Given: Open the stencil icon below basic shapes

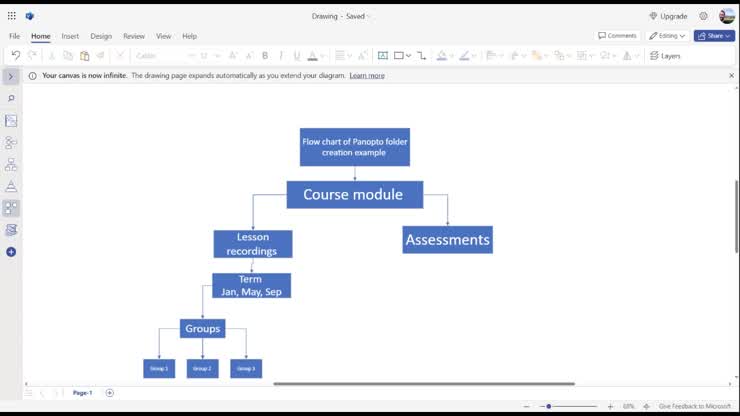Looking at the screenshot, I should pyautogui.click(x=11, y=230).
